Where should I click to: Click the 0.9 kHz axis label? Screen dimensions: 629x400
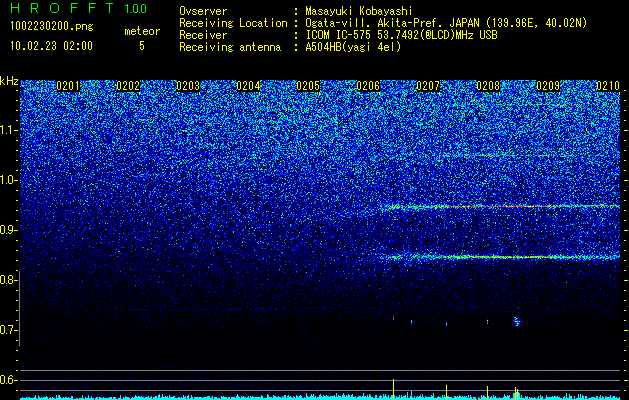coord(8,230)
